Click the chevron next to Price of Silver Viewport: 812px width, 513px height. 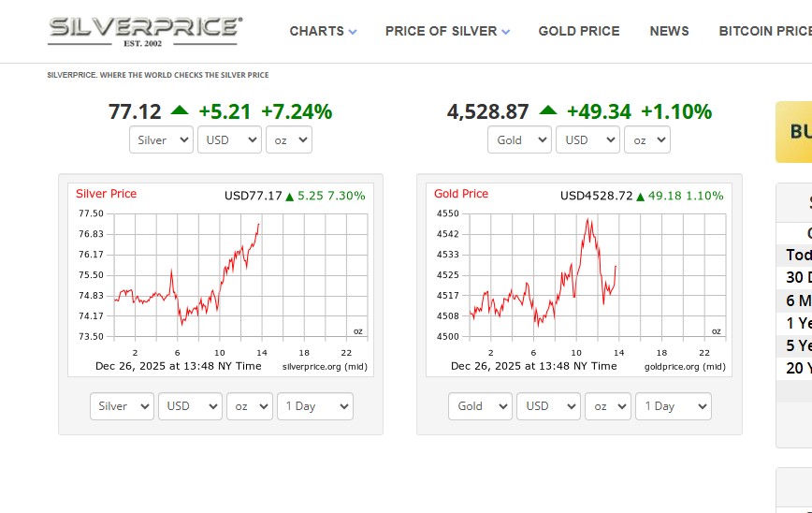(506, 32)
